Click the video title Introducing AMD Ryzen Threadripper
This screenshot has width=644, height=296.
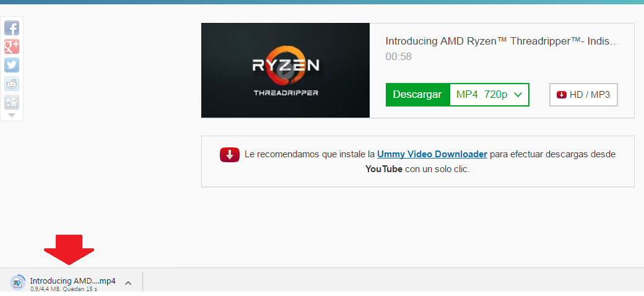(502, 41)
